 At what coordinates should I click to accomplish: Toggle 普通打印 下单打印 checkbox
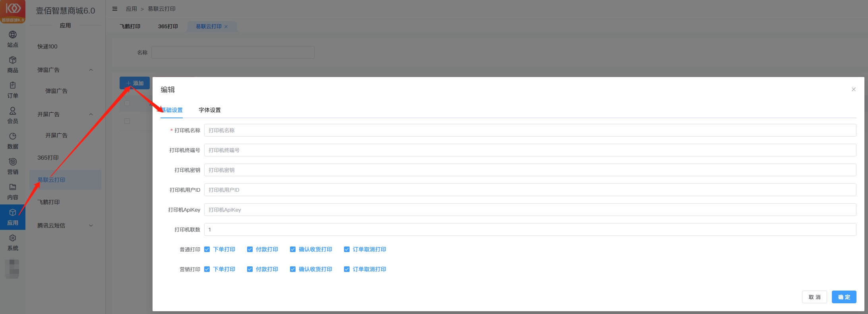(207, 249)
